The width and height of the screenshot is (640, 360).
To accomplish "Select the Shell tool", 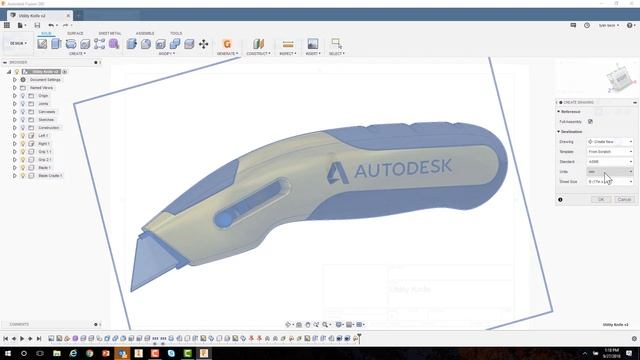I will pyautogui.click(x=160, y=44).
